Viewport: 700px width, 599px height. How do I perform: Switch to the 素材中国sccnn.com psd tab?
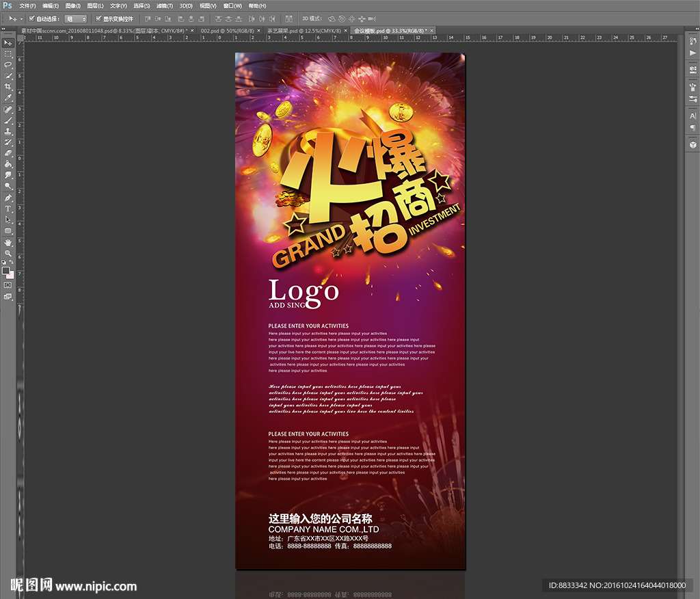click(104, 31)
